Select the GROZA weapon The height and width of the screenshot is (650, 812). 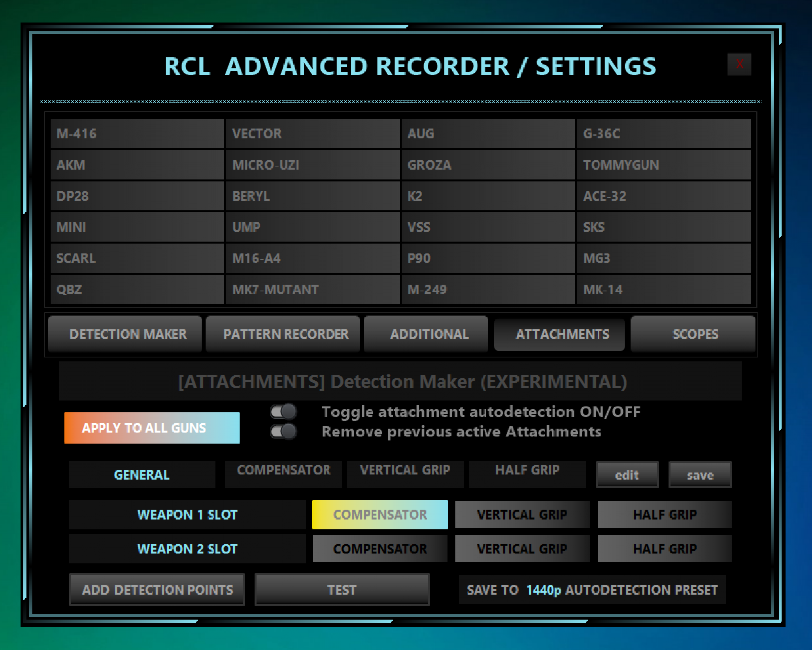tap(487, 165)
